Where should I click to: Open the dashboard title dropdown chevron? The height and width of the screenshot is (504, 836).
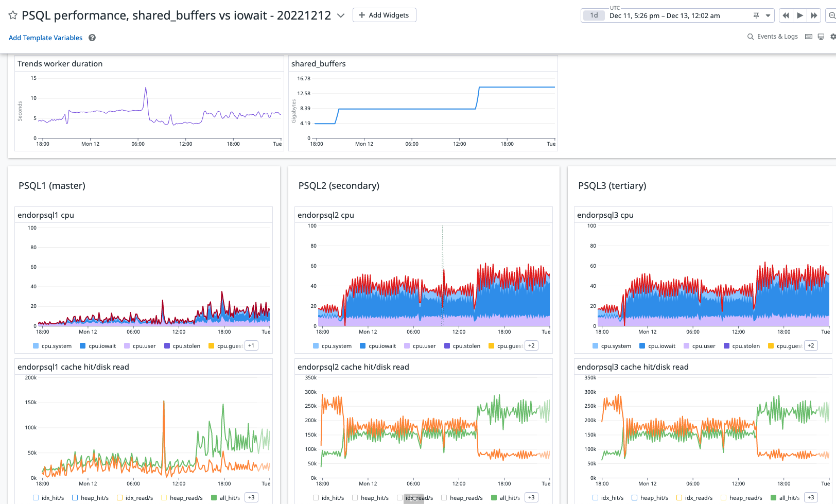click(341, 15)
